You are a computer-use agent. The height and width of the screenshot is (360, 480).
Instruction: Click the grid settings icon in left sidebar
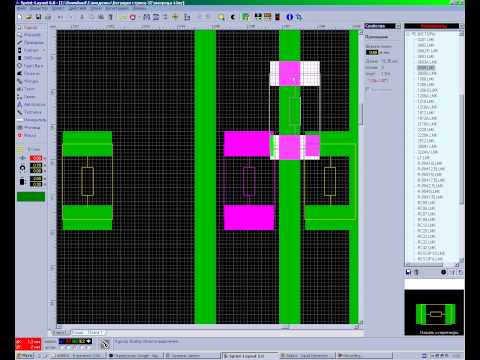21,149
